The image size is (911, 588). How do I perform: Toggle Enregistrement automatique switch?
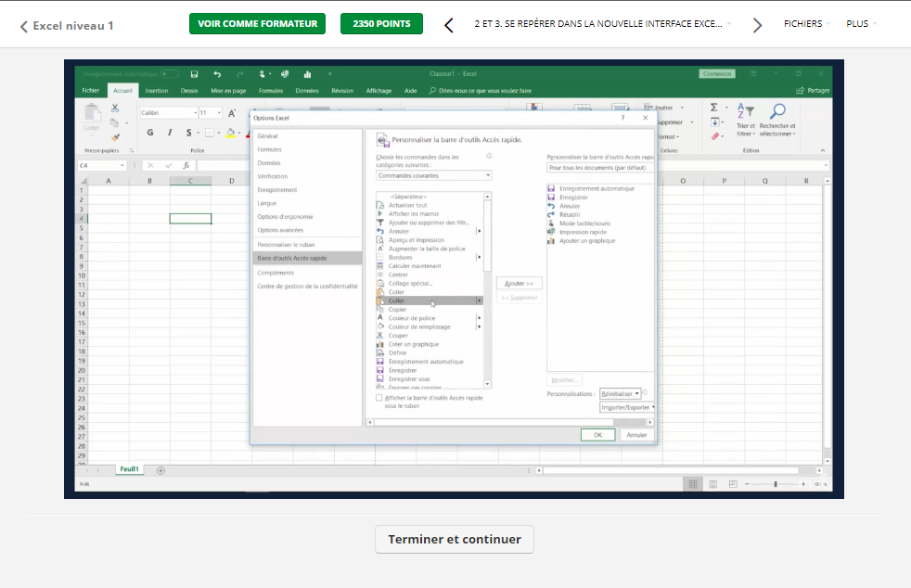point(169,74)
